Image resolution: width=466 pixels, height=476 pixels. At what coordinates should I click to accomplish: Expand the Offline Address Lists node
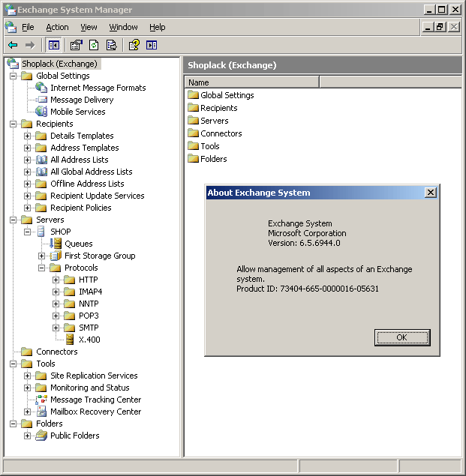tap(27, 184)
